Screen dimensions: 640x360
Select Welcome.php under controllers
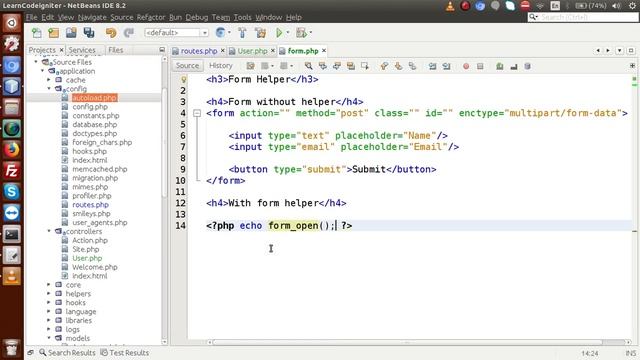95,267
